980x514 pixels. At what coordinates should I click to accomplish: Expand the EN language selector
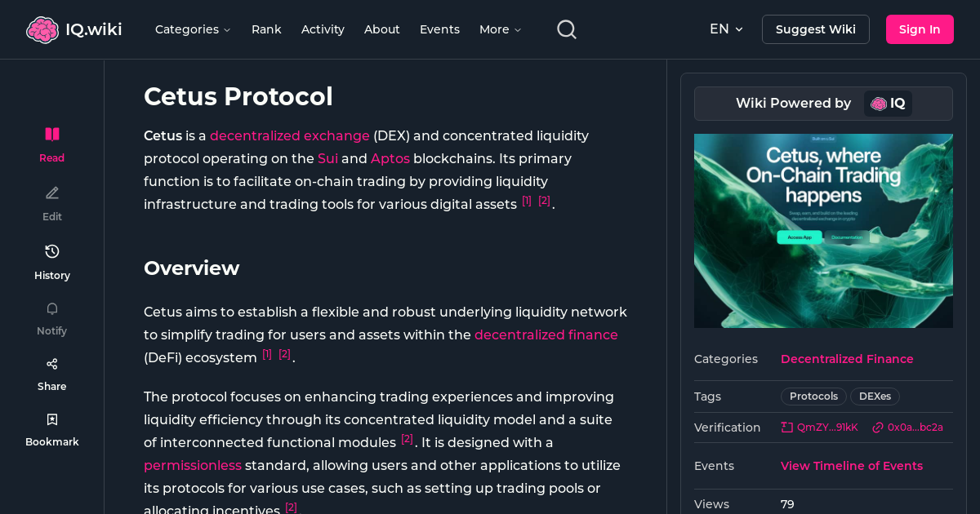tap(725, 29)
